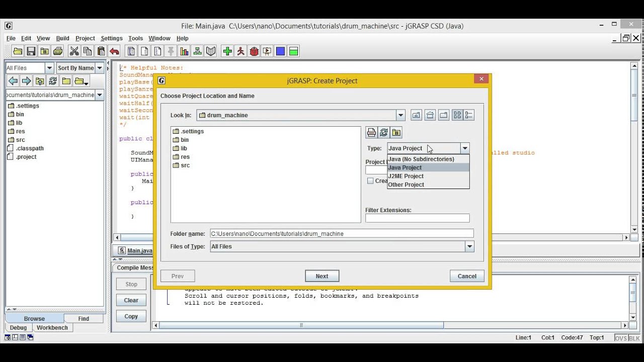Open the All Files filter dropdown in browse panel
The image size is (644, 362).
point(49,68)
